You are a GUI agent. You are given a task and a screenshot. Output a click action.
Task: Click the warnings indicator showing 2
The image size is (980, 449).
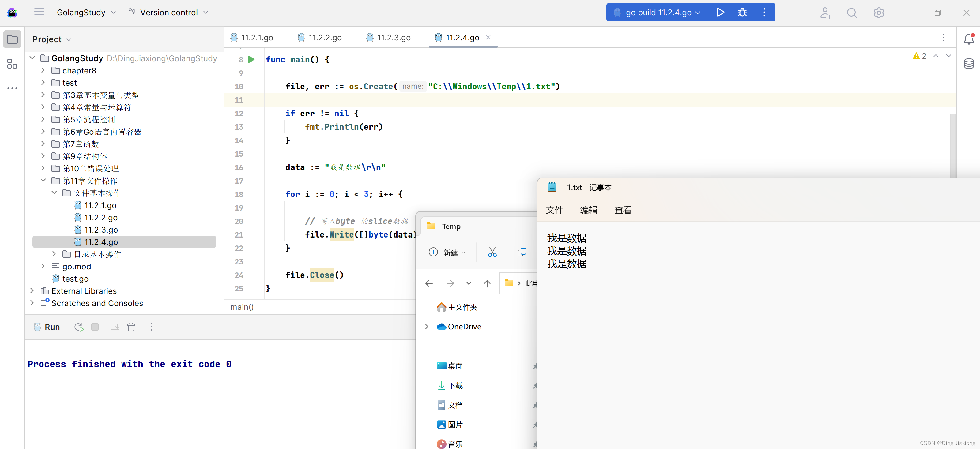pyautogui.click(x=919, y=56)
